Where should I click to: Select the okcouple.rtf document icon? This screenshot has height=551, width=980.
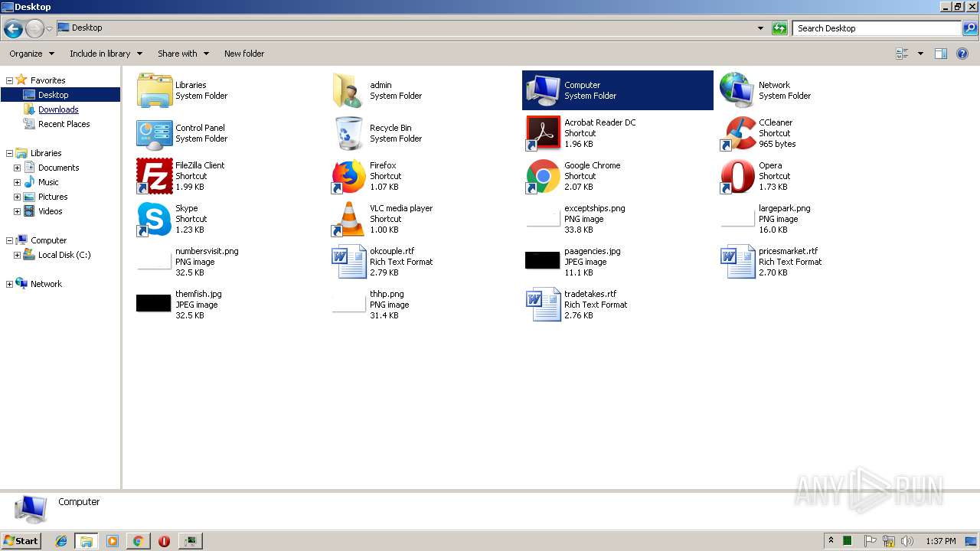tap(348, 262)
